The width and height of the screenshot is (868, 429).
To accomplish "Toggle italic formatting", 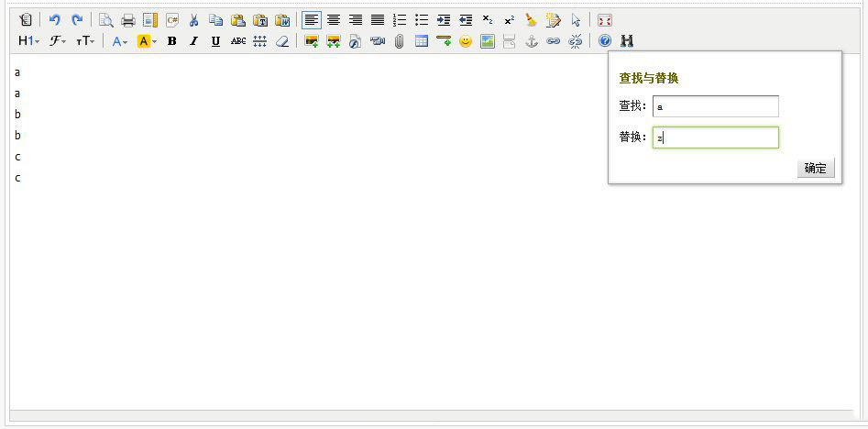I will tap(193, 41).
